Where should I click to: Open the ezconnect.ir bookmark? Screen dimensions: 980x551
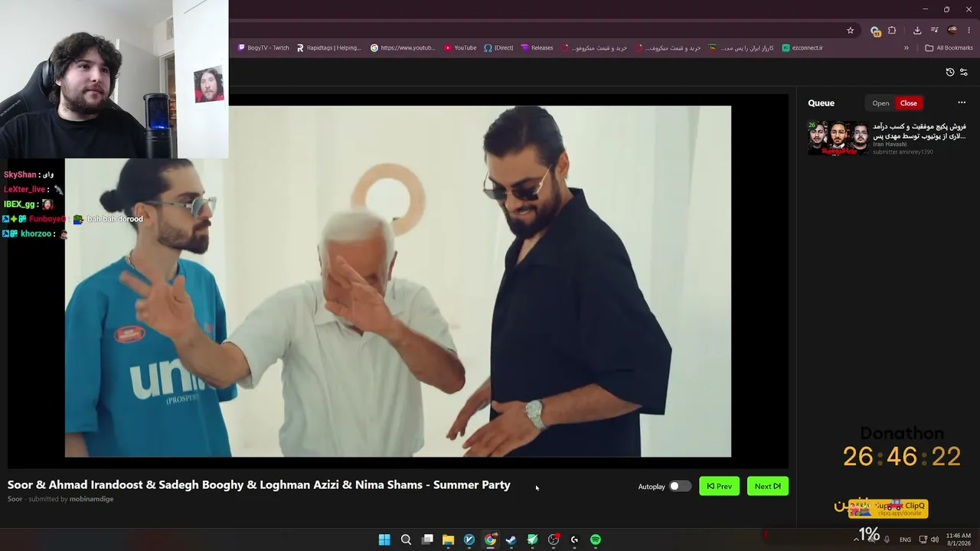pos(802,47)
